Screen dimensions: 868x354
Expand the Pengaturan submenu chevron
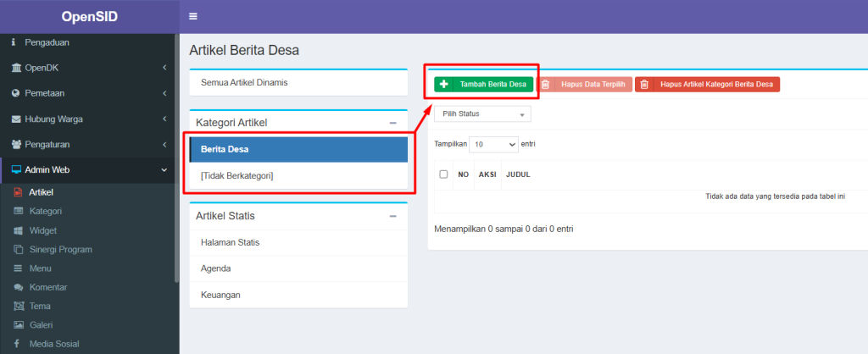[x=164, y=144]
